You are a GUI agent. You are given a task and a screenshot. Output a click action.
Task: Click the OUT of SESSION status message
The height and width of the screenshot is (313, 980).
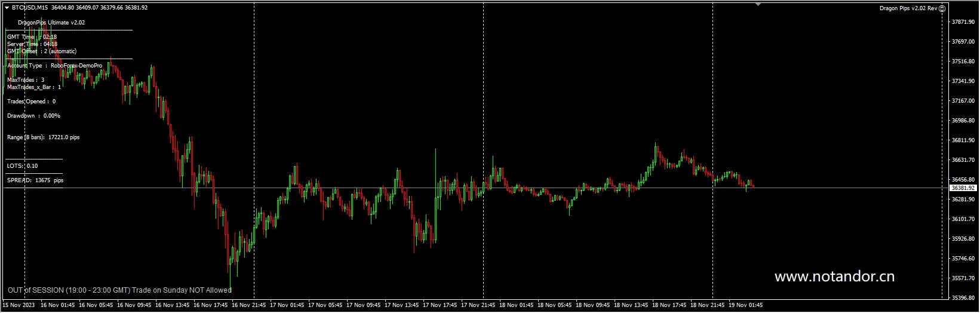click(119, 290)
